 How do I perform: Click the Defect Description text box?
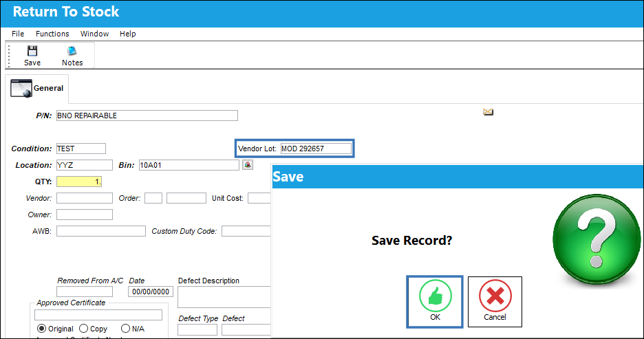(224, 297)
